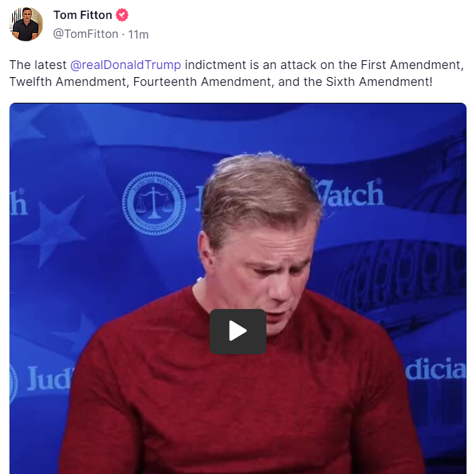Open Tom Fitton's profile avatar

(26, 24)
